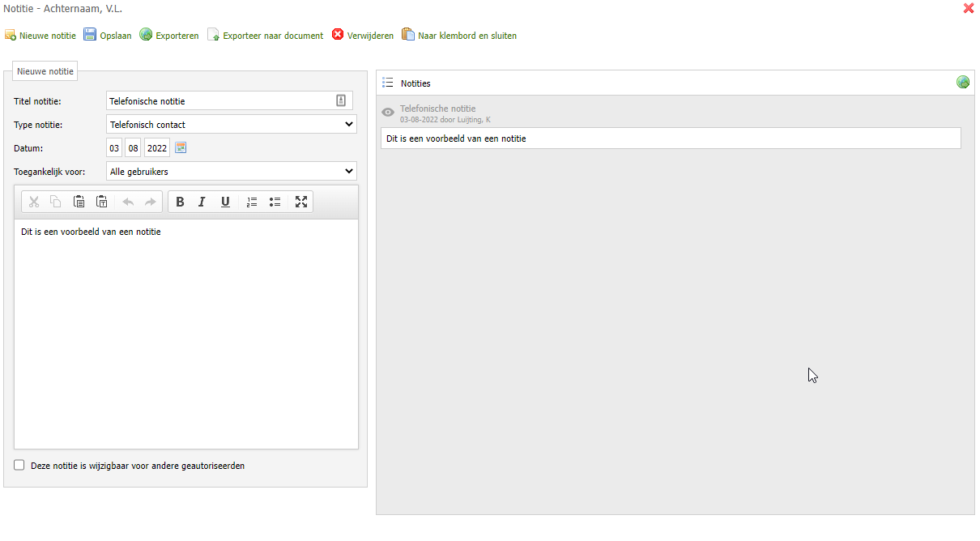Apply Italic formatting in editor toolbar
The image size is (980, 541).
coord(202,202)
